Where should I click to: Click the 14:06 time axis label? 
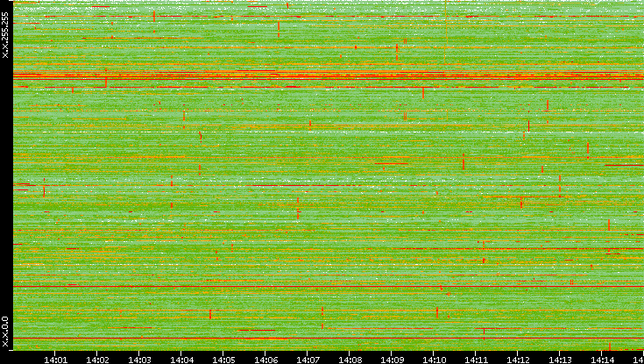point(265,360)
